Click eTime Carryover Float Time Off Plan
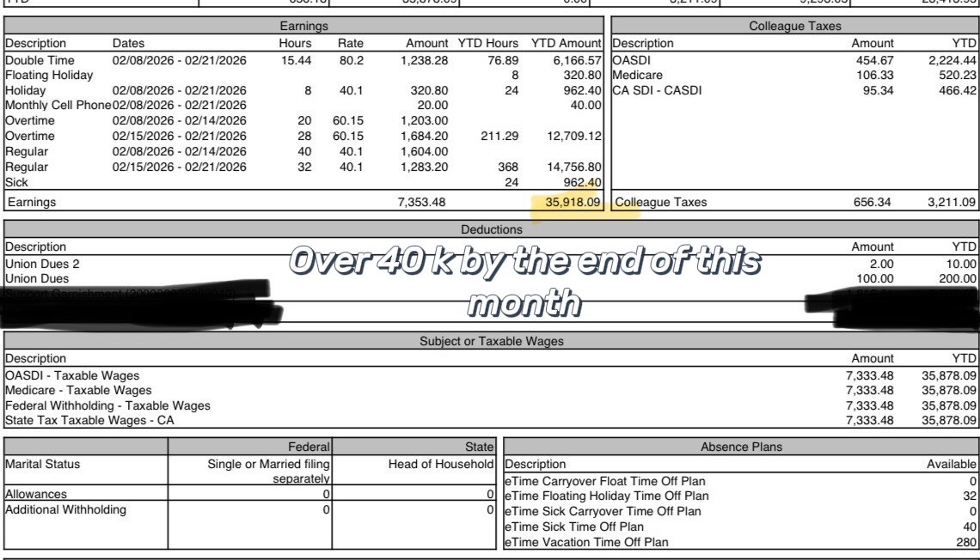This screenshot has height=560, width=980. click(x=605, y=481)
